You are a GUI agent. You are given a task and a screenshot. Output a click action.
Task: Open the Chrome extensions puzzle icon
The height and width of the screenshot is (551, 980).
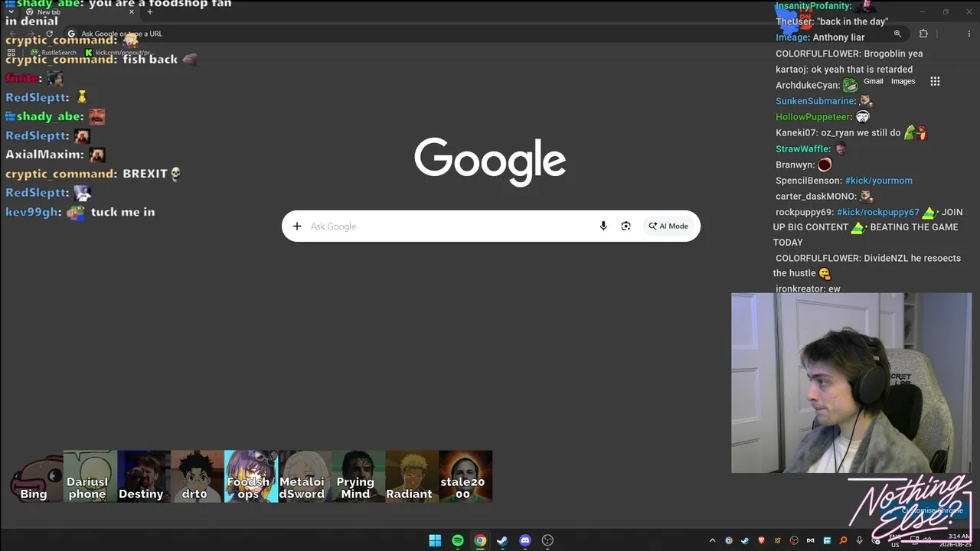click(x=923, y=34)
